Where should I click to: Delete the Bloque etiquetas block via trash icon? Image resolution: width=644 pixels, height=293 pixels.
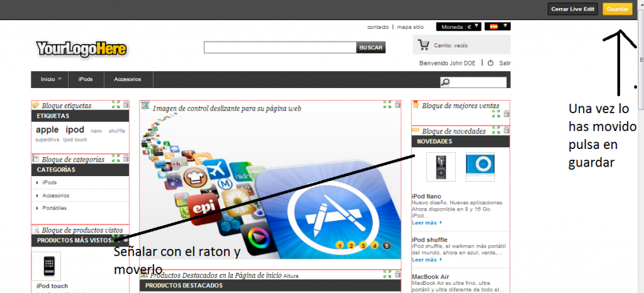click(x=125, y=104)
